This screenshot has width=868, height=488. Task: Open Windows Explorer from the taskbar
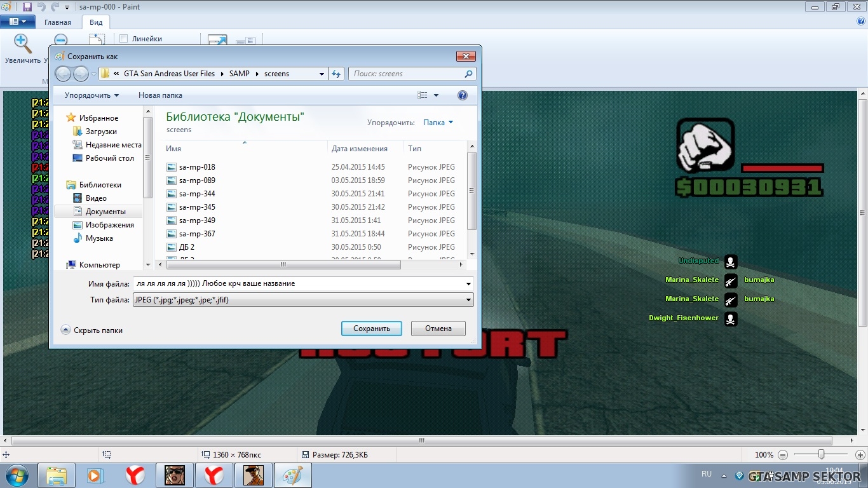(56, 475)
